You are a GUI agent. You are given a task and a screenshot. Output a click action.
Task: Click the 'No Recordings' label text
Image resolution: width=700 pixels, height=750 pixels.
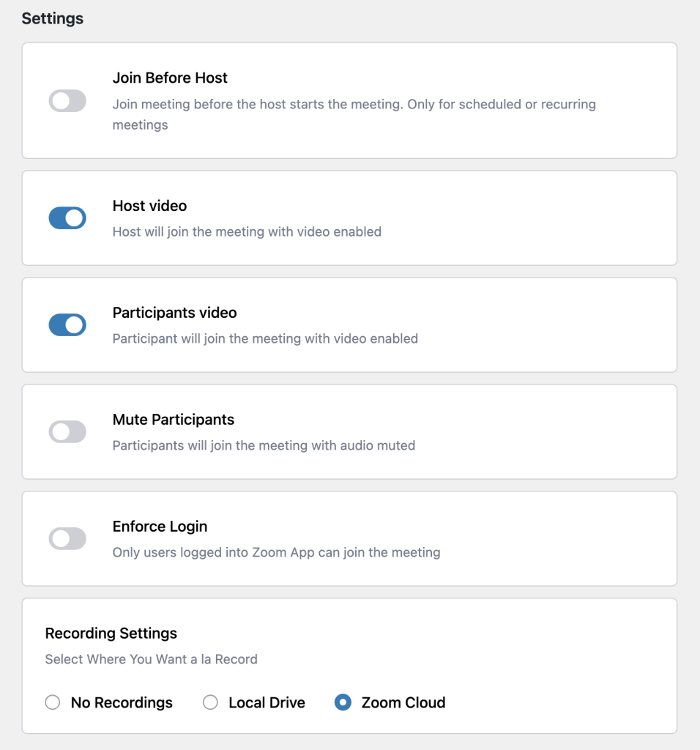coord(122,702)
